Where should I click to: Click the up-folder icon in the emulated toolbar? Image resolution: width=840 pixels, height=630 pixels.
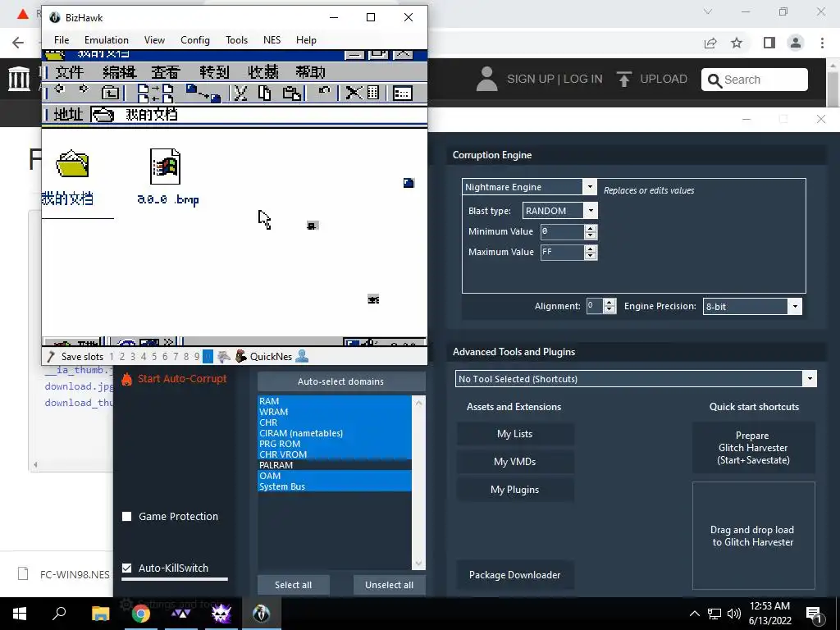[110, 93]
